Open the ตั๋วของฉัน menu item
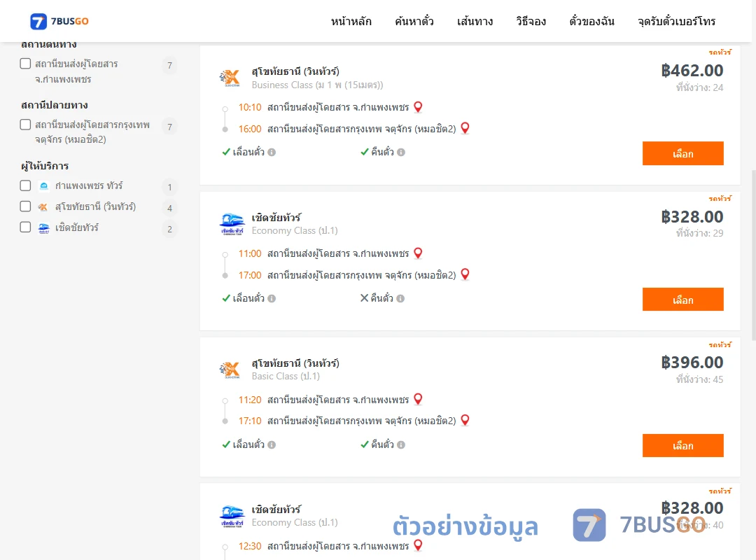 591,21
